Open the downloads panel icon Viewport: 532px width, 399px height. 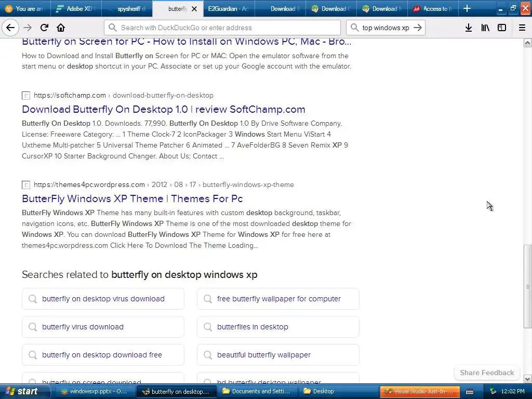(x=469, y=28)
